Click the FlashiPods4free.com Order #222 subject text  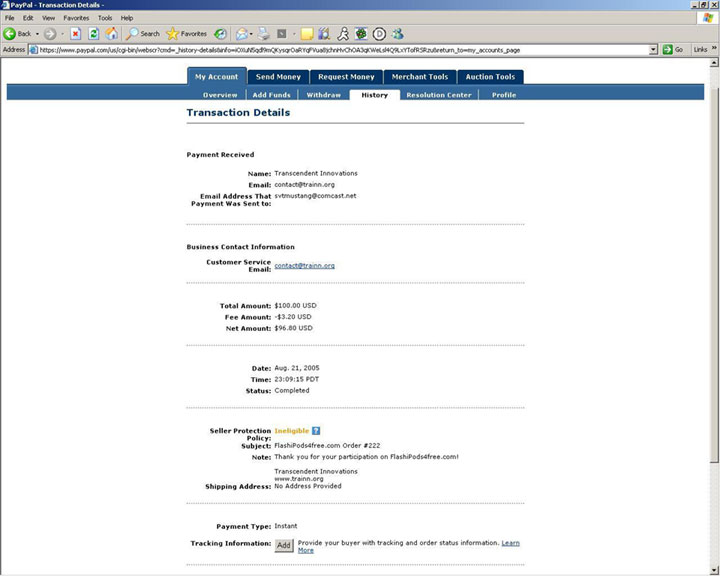pyautogui.click(x=327, y=446)
